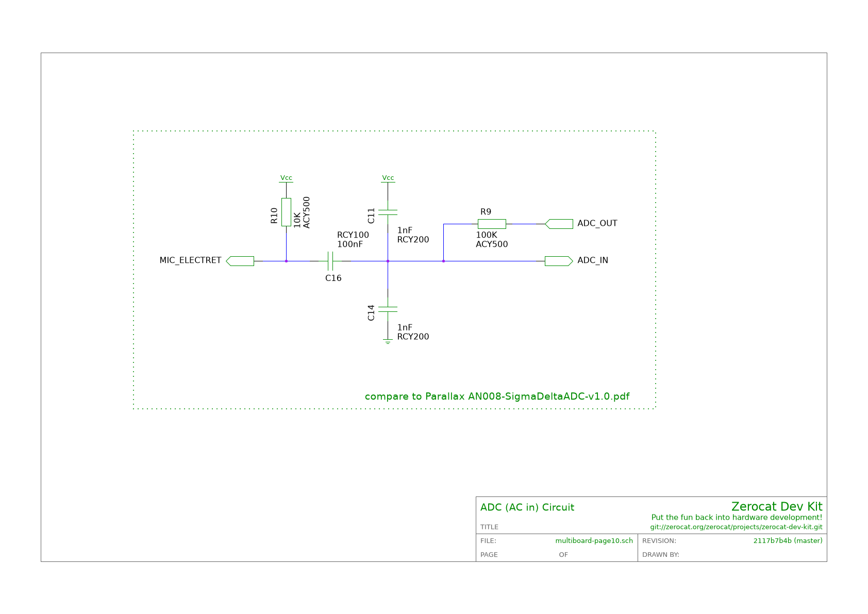Click the MIC_ELECTRET port connector shape
The width and height of the screenshot is (868, 614).
pyautogui.click(x=240, y=261)
